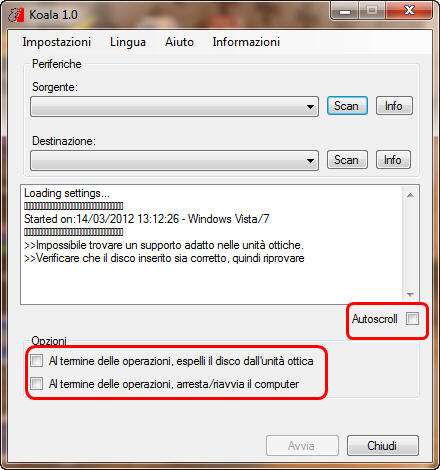Click the Koala app icon in title bar
Screen dimensions: 440x470
16,15
